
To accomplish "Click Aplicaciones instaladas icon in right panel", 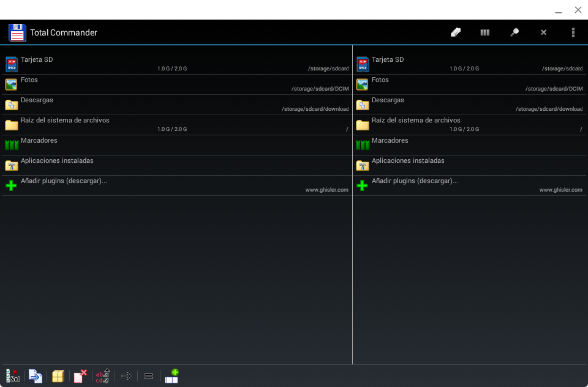I will (x=363, y=165).
